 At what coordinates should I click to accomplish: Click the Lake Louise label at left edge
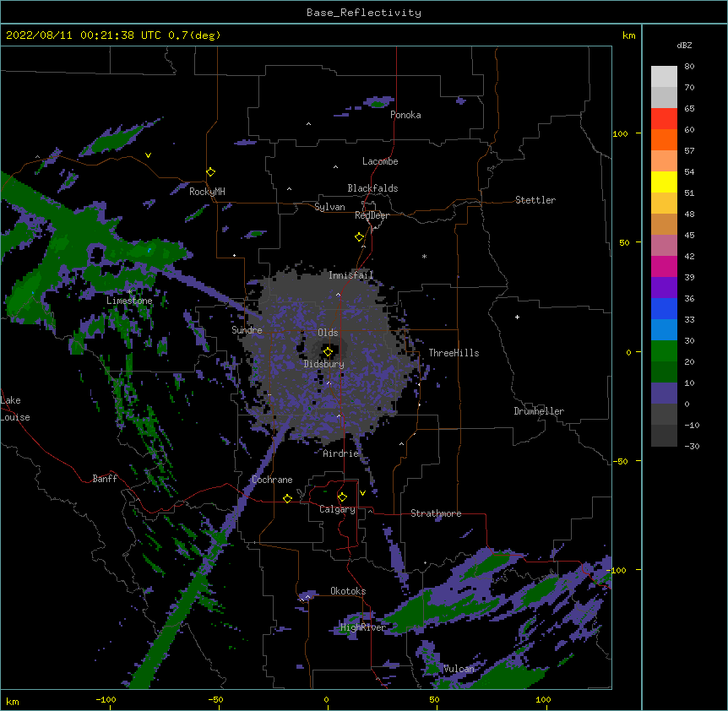coord(14,409)
